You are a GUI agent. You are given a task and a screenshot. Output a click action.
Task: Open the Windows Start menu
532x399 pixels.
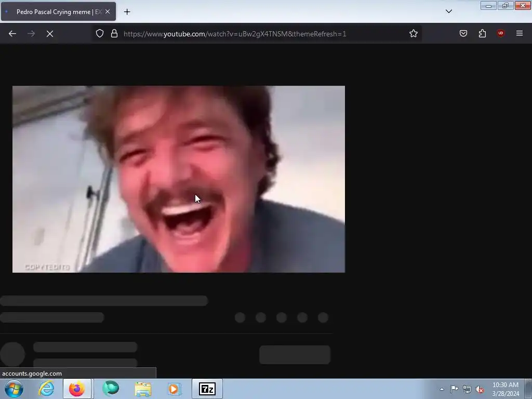(14, 389)
